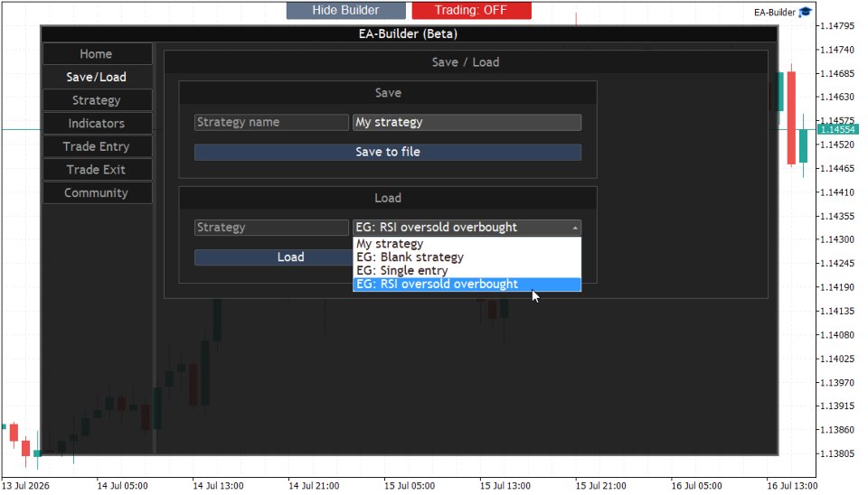Click the Load button

(273, 257)
